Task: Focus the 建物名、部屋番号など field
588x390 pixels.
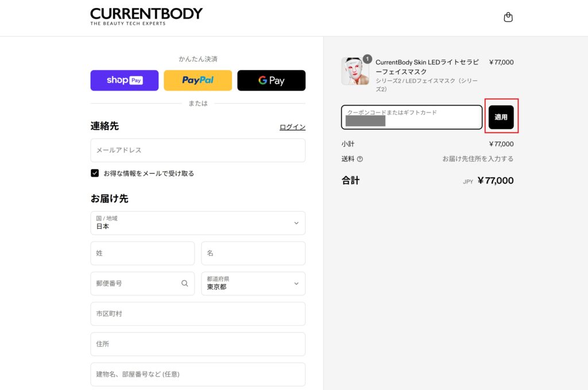Action: coord(198,375)
